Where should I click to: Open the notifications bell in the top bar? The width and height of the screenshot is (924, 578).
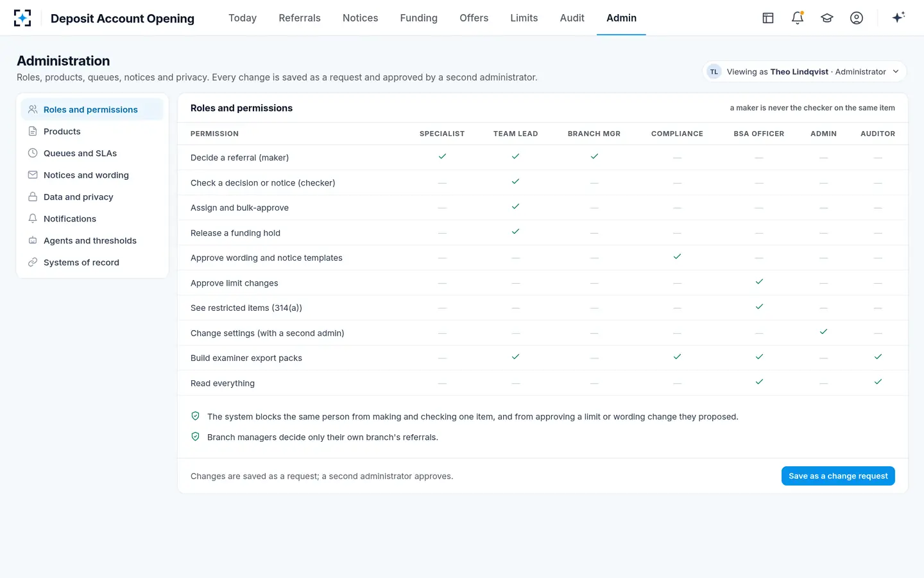[798, 18]
